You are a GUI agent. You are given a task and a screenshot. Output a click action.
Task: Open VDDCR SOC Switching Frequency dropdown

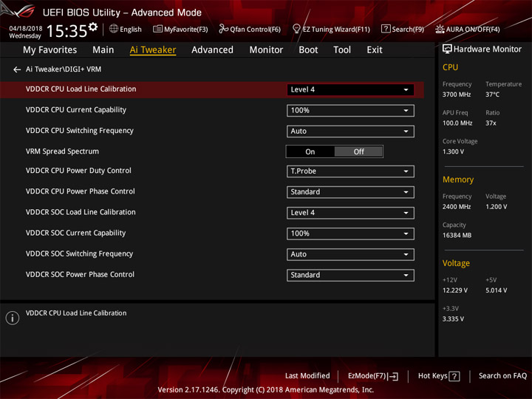pyautogui.click(x=350, y=254)
